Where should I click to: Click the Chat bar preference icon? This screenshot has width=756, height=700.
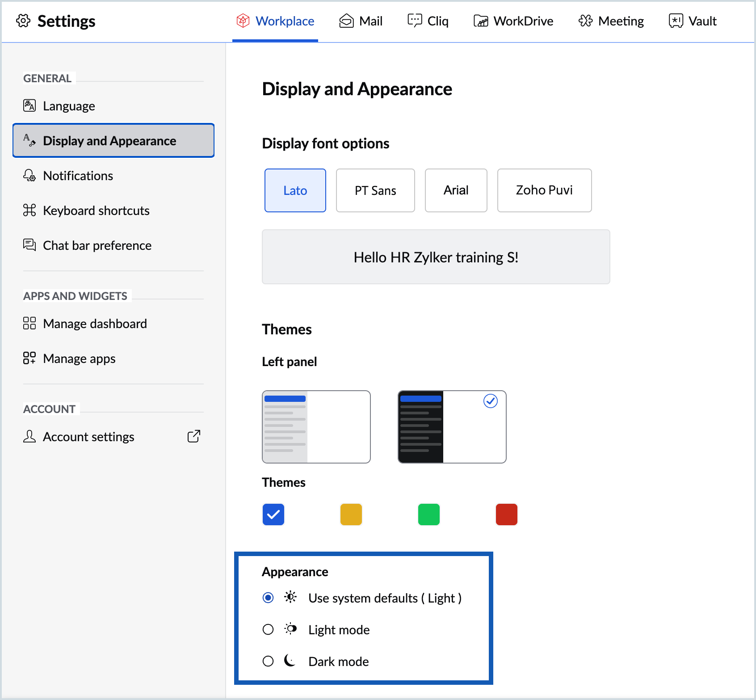pos(29,245)
